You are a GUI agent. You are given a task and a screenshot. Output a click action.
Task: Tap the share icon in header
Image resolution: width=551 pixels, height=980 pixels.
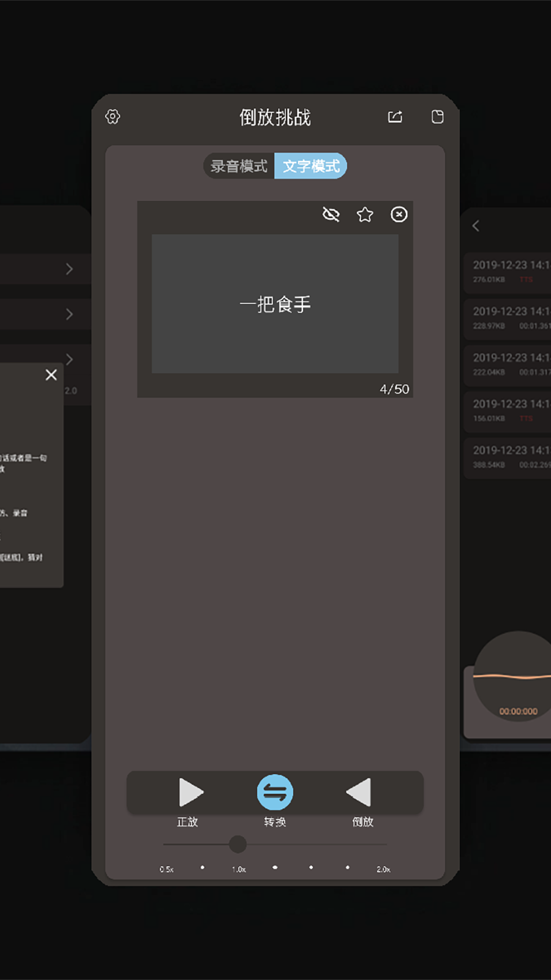point(395,116)
